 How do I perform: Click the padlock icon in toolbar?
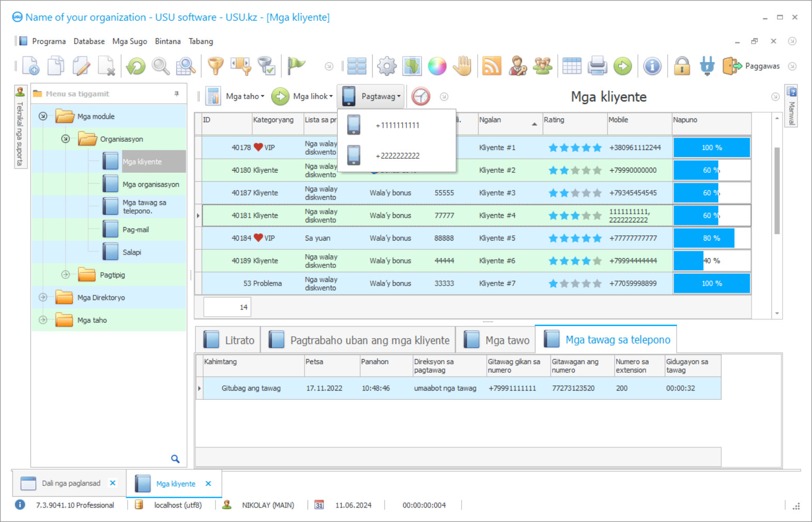point(682,66)
